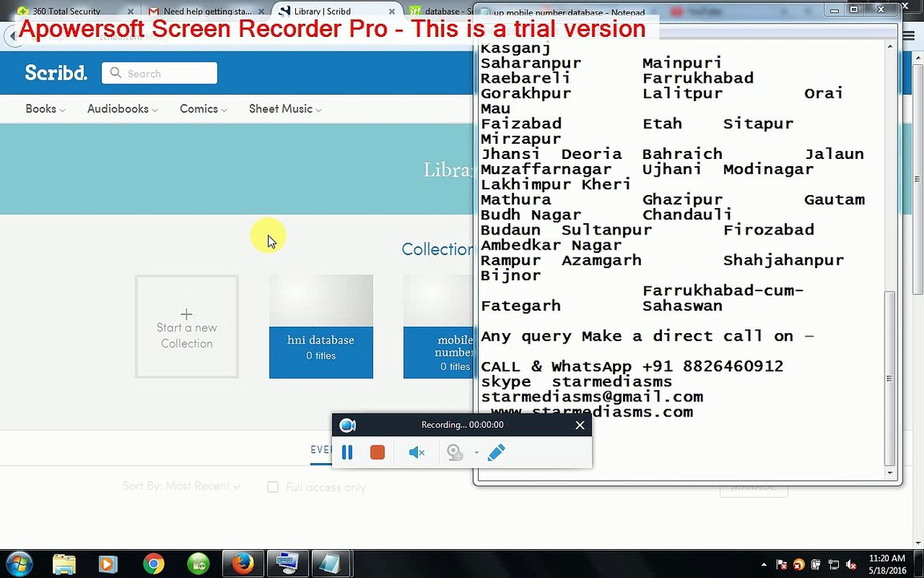Viewport: 924px width, 578px height.
Task: Pause the screen recording
Action: [x=347, y=453]
